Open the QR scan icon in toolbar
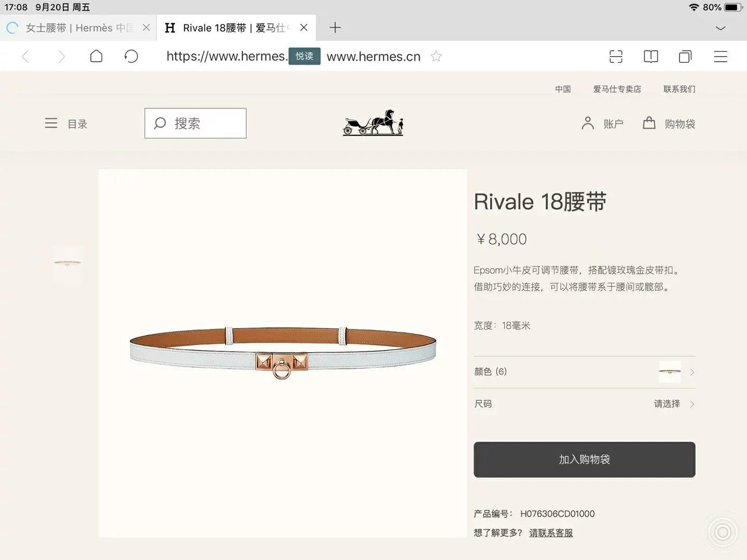747x560 pixels. point(616,57)
